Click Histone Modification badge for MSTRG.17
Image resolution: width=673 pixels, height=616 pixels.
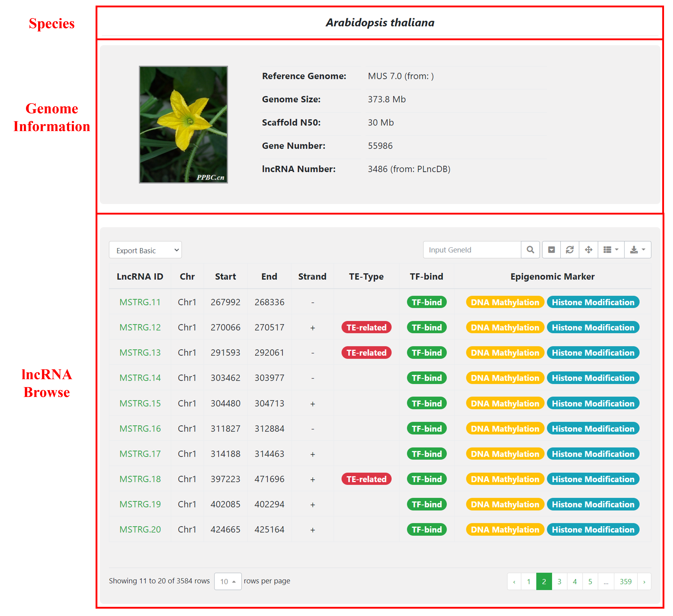(593, 454)
